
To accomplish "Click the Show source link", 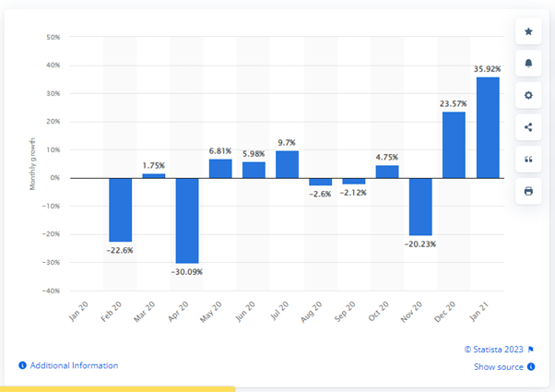I will pyautogui.click(x=499, y=366).
